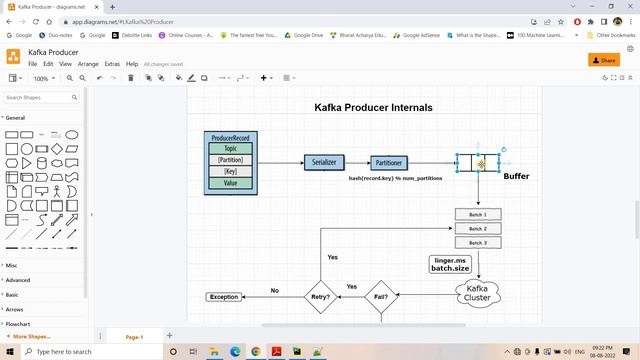Open the Insert plus dropdown
The image size is (640, 360).
pyautogui.click(x=266, y=78)
